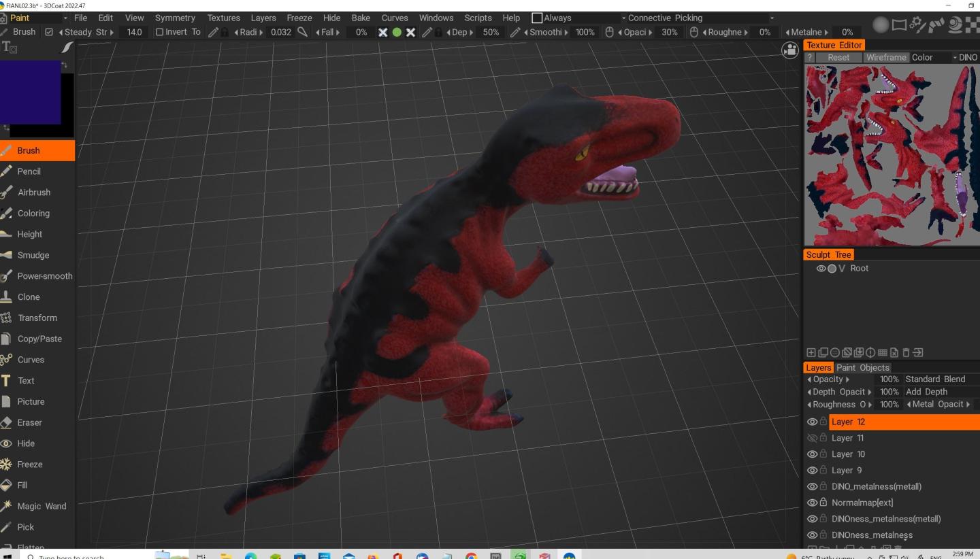Switch to the Paint Objects tab
The height and width of the screenshot is (559, 980).
coord(863,367)
